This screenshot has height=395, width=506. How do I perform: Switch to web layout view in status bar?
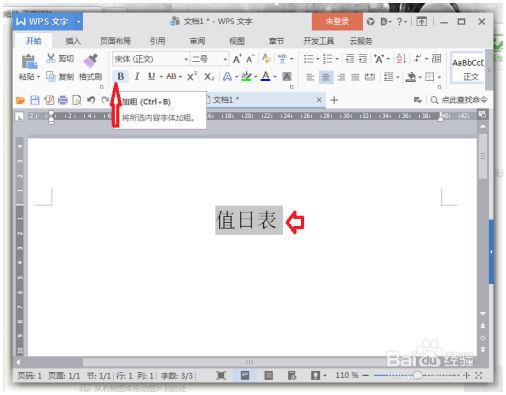click(x=292, y=376)
